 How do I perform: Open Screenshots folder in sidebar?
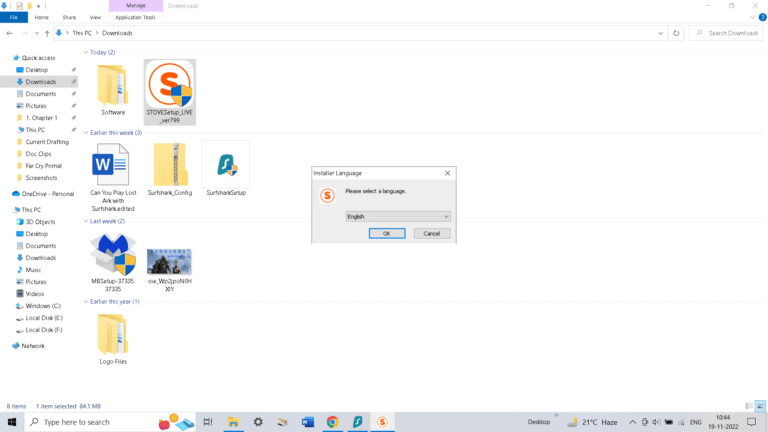[x=41, y=178]
